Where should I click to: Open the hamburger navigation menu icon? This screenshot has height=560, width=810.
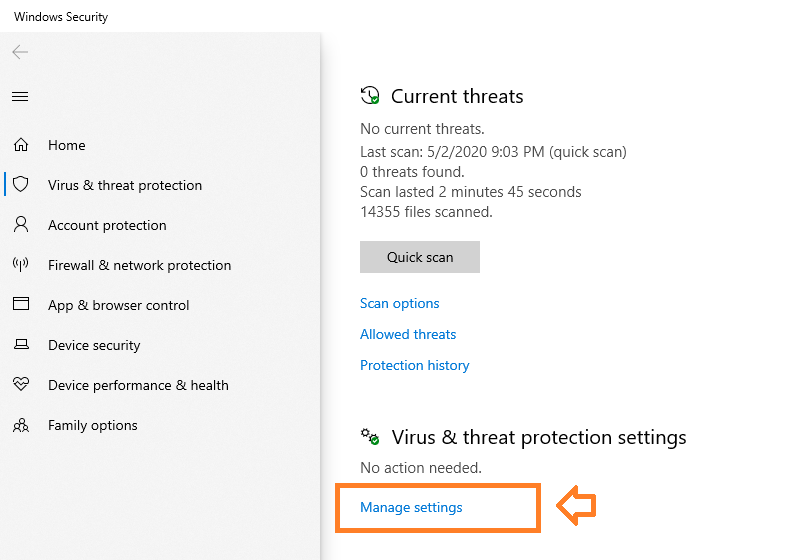(20, 97)
